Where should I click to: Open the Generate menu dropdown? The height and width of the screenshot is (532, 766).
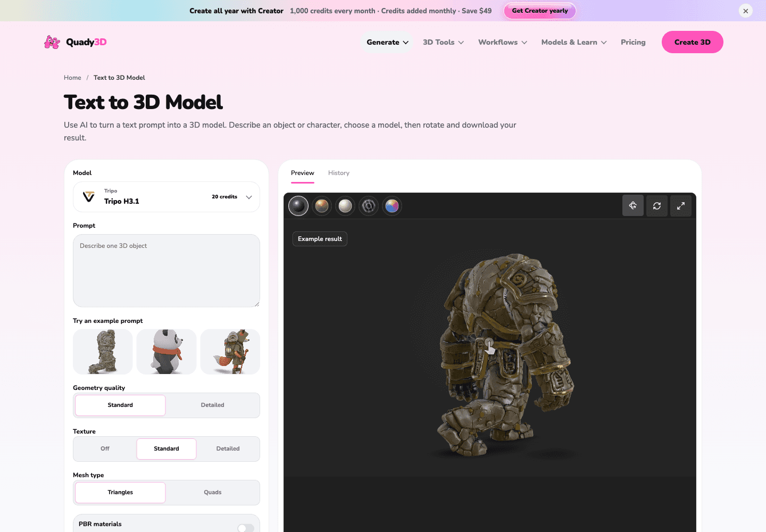[x=387, y=42]
